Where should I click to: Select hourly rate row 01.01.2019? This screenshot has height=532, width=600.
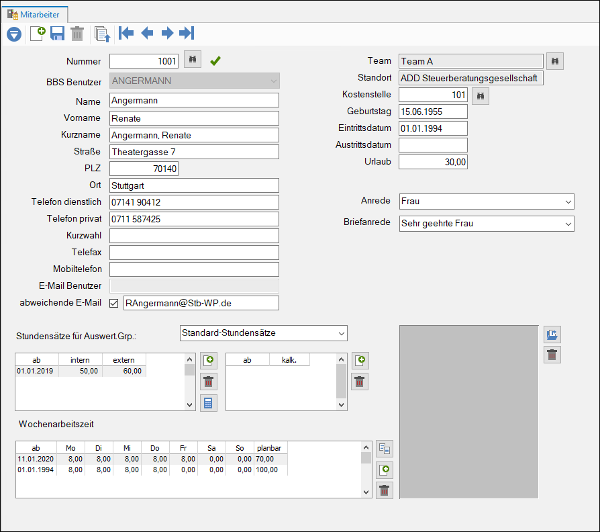pos(81,371)
